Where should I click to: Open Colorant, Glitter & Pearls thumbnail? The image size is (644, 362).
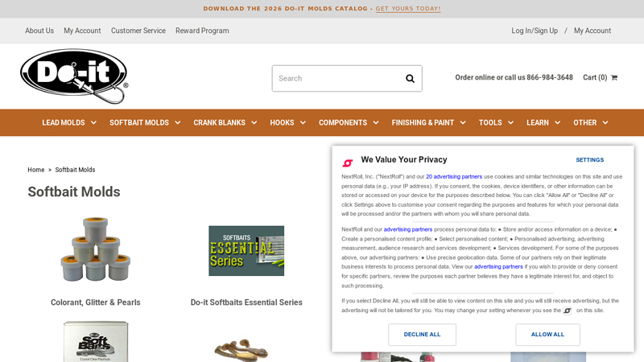[x=95, y=249]
